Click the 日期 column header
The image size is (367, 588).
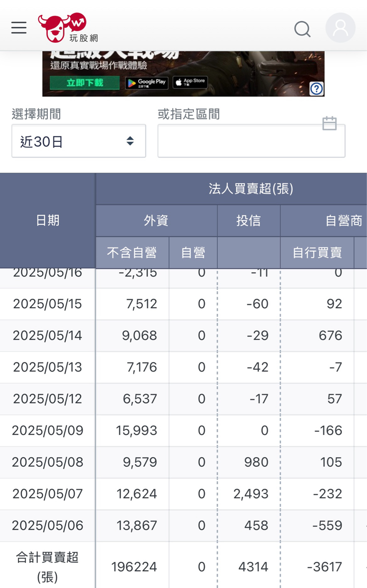point(48,220)
